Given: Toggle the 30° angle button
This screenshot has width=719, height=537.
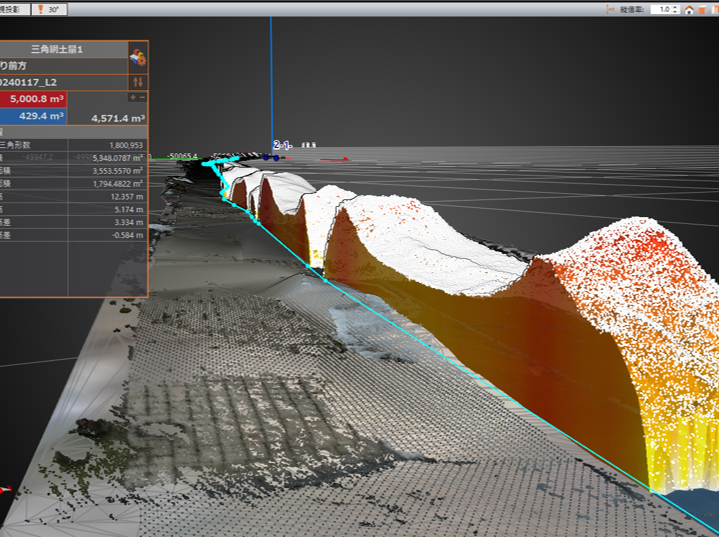Looking at the screenshot, I should click(x=51, y=9).
